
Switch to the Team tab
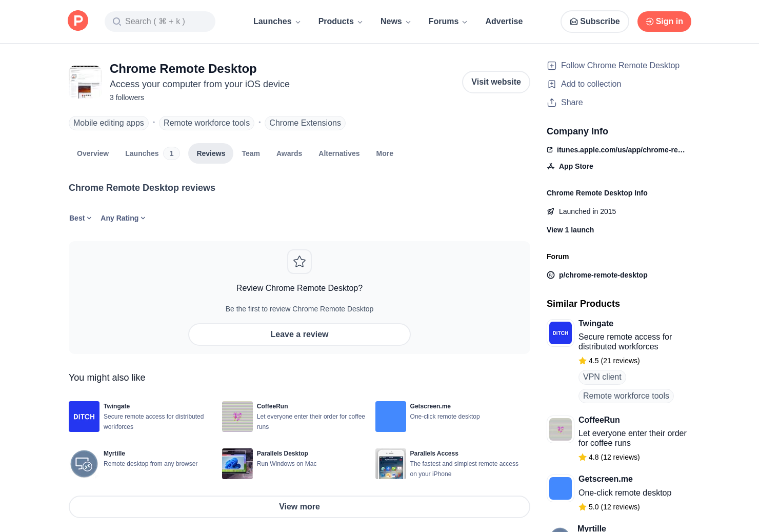(x=251, y=153)
